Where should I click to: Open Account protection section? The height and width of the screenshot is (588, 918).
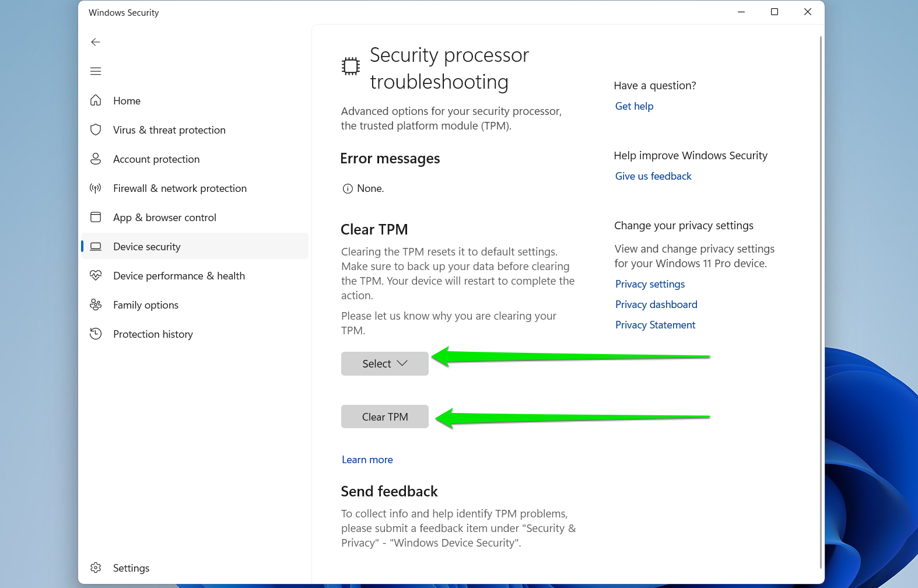pyautogui.click(x=195, y=159)
